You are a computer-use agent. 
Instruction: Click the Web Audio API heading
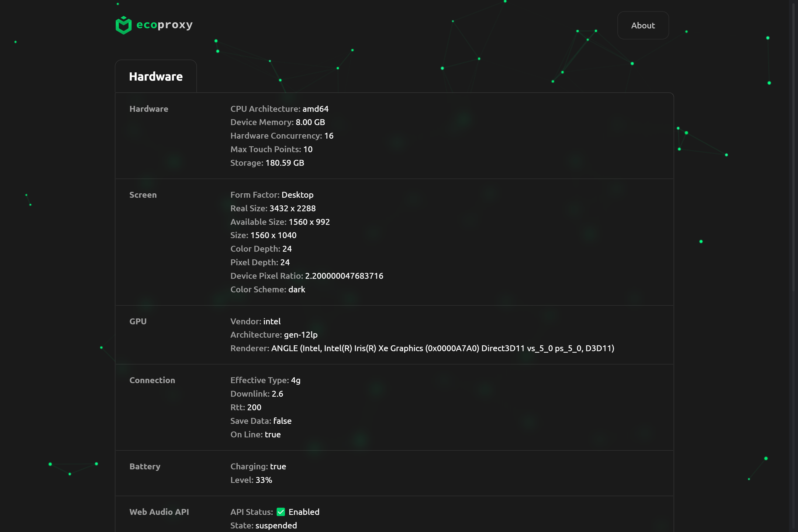(x=159, y=512)
